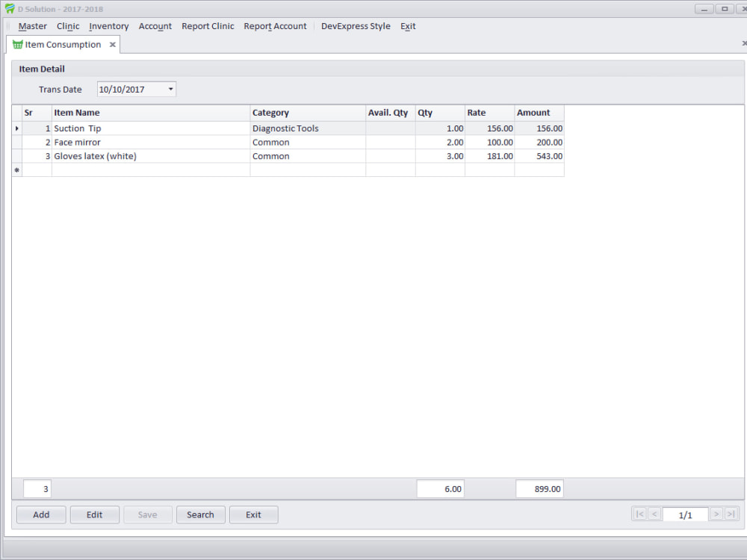The width and height of the screenshot is (747, 560).
Task: Advance to next page in pager
Action: click(x=716, y=514)
